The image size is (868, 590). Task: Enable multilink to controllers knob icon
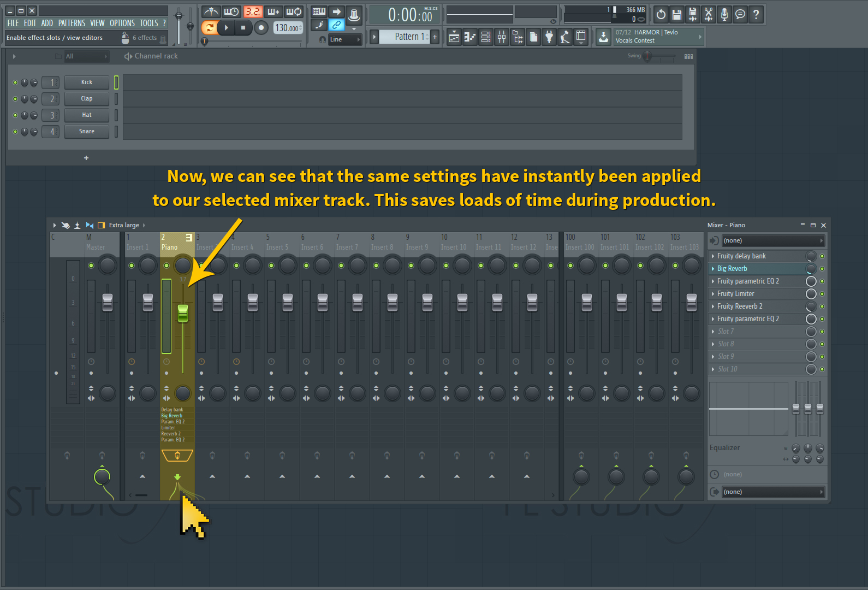(354, 15)
